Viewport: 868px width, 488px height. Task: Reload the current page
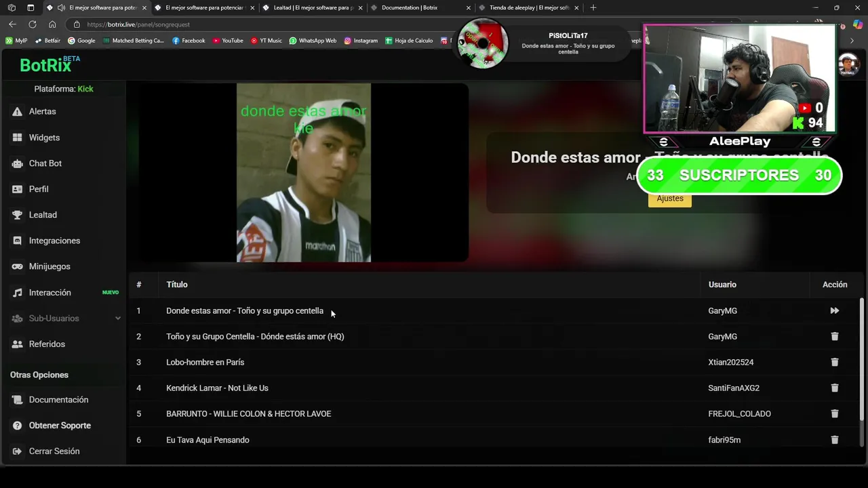click(32, 24)
